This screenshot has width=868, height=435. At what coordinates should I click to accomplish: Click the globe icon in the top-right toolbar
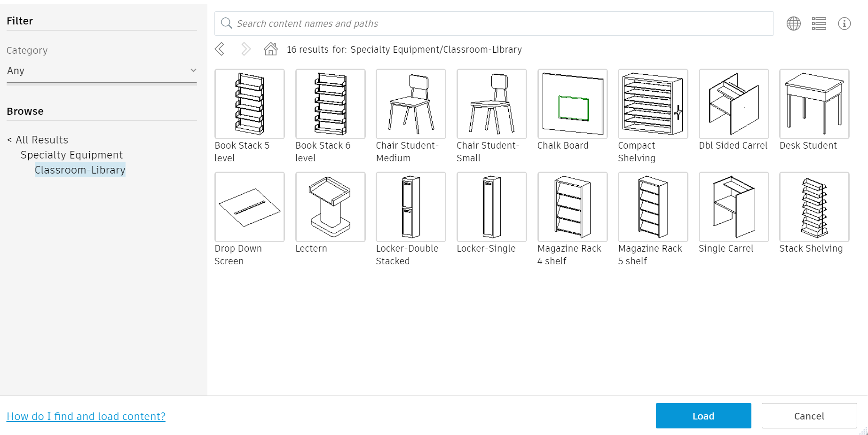794,24
